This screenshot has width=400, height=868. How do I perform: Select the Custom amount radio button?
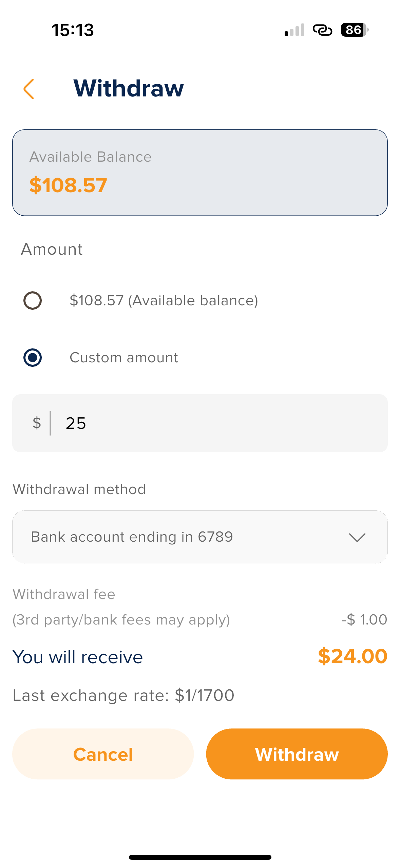[x=33, y=358]
